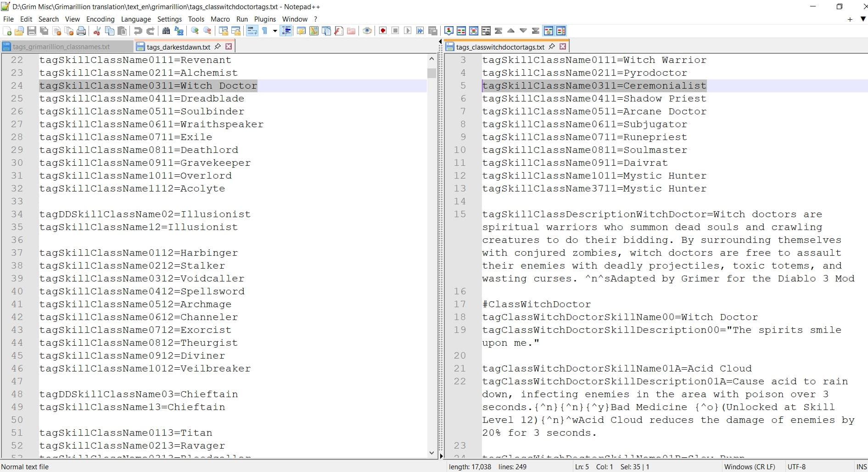
Task: Click the Print icon in toolbar
Action: point(81,31)
